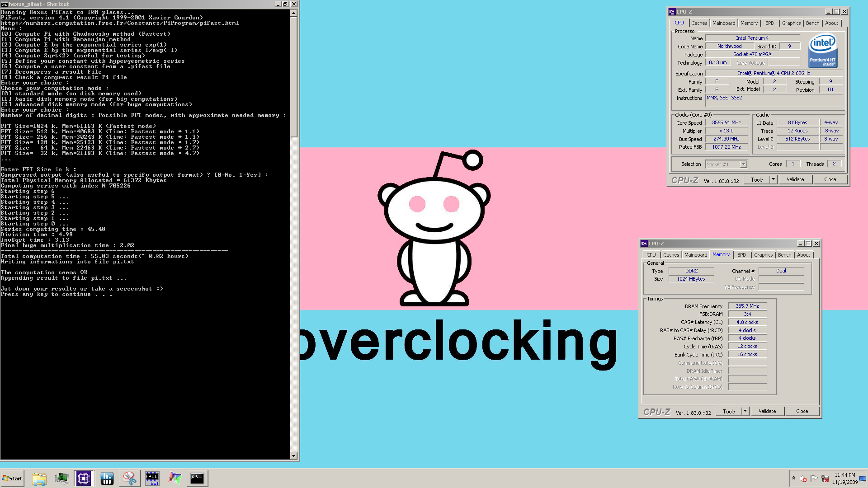The width and height of the screenshot is (868, 488).
Task: Click the Core Speed 3565.91 MHz value
Action: tap(726, 122)
